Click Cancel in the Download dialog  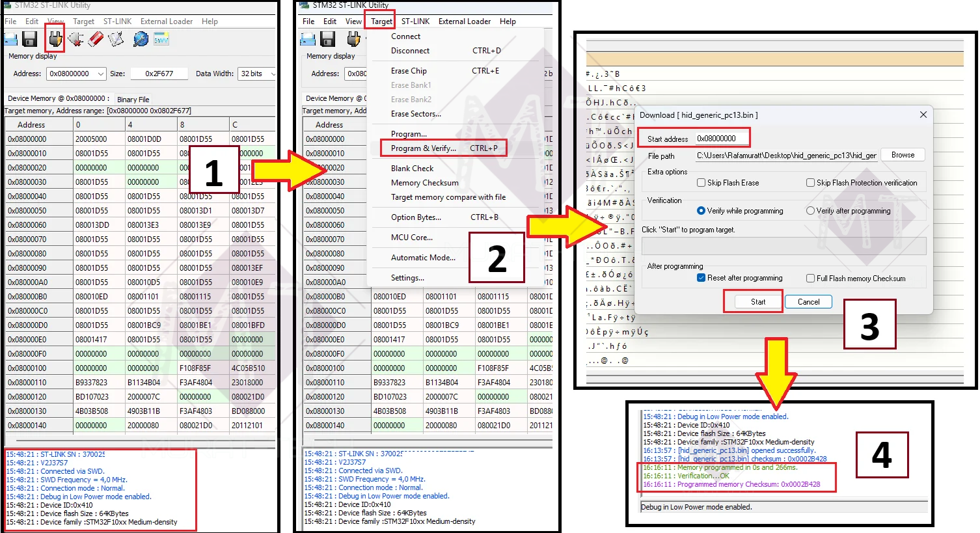[809, 302]
